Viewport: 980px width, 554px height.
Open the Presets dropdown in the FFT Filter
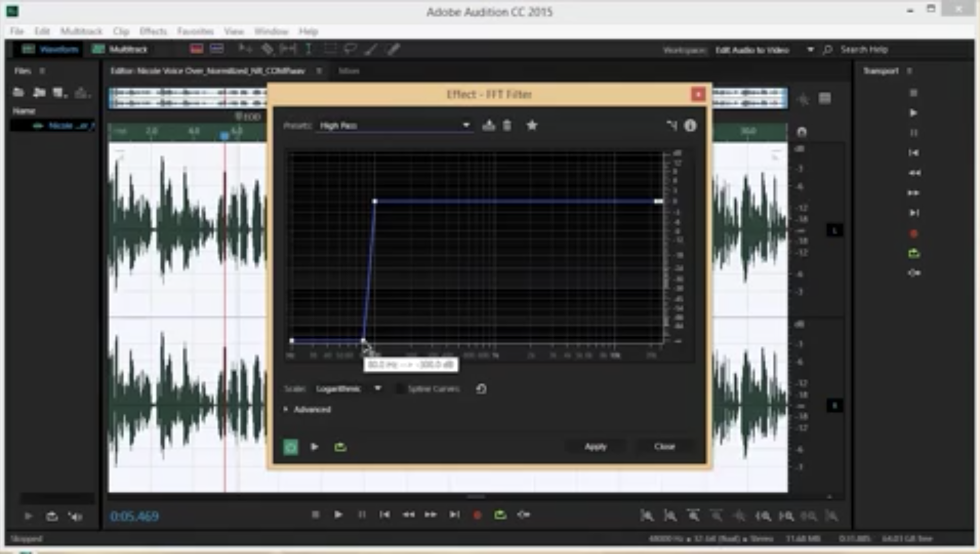[465, 125]
